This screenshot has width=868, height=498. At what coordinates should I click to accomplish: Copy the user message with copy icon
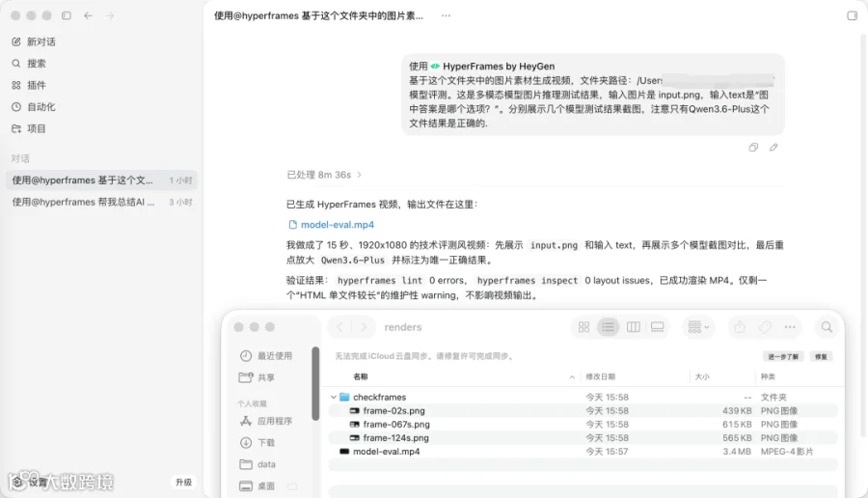[x=753, y=148]
